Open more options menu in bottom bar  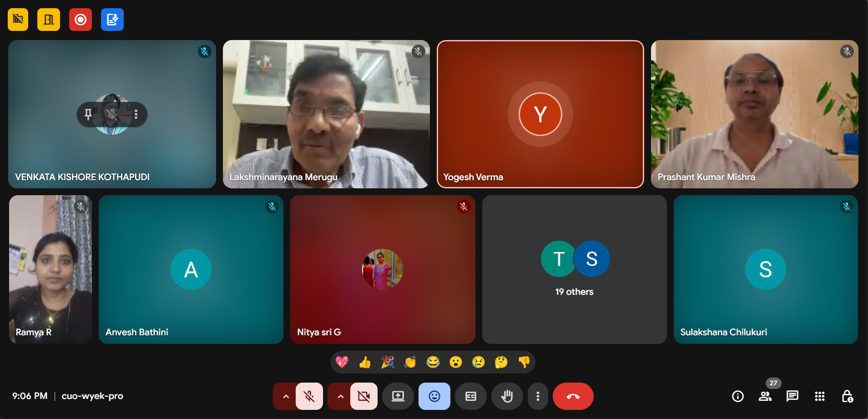tap(538, 396)
